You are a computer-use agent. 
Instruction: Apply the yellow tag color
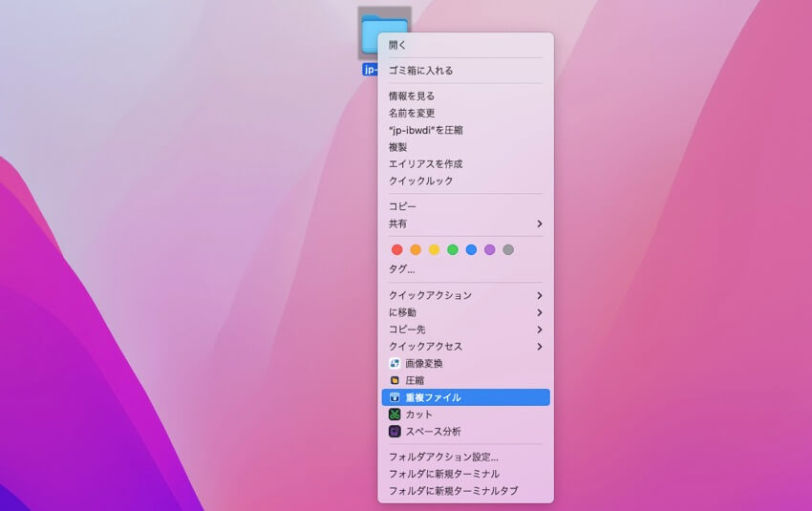tap(434, 250)
